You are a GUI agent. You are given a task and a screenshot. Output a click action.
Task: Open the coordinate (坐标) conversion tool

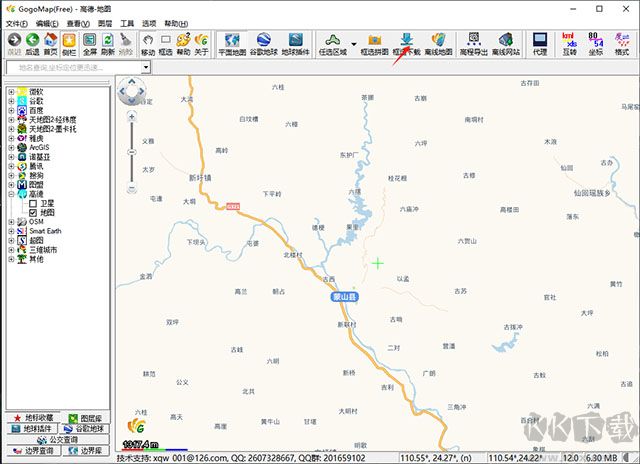coord(596,44)
